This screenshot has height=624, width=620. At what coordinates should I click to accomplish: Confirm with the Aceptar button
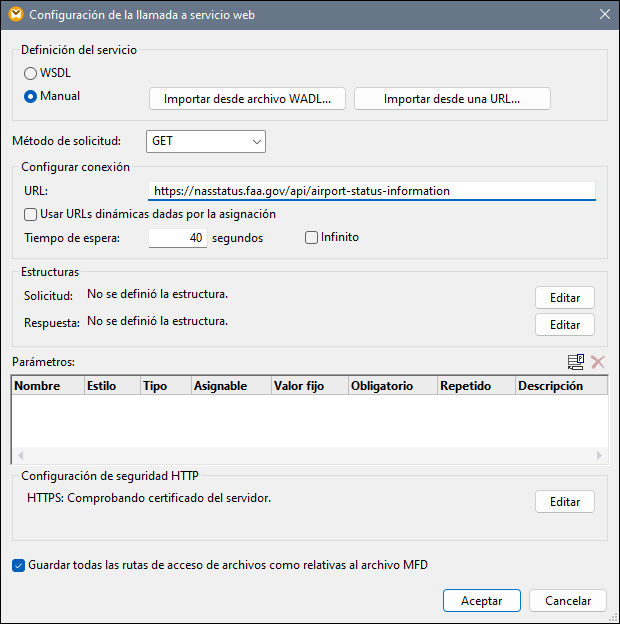click(481, 601)
